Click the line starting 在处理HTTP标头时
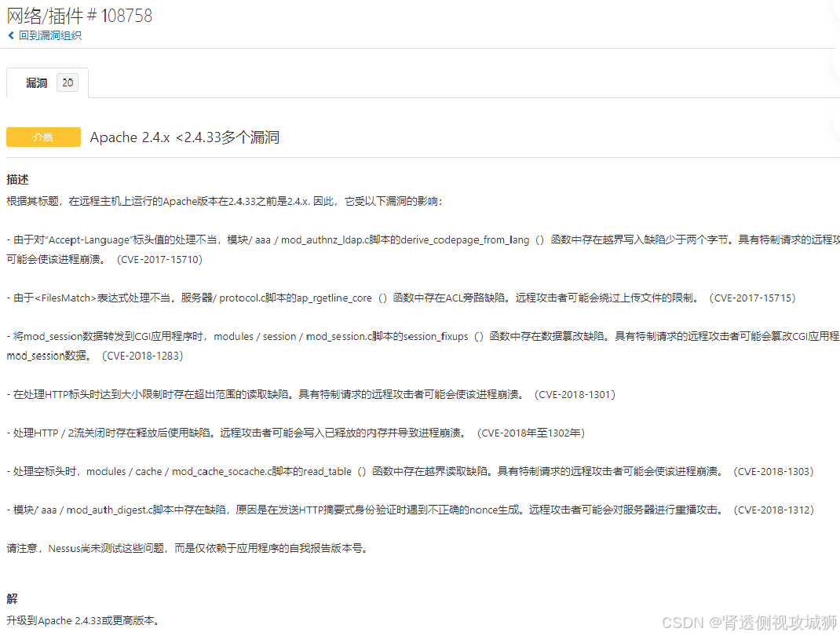Image resolution: width=840 pixels, height=636 pixels. [311, 394]
